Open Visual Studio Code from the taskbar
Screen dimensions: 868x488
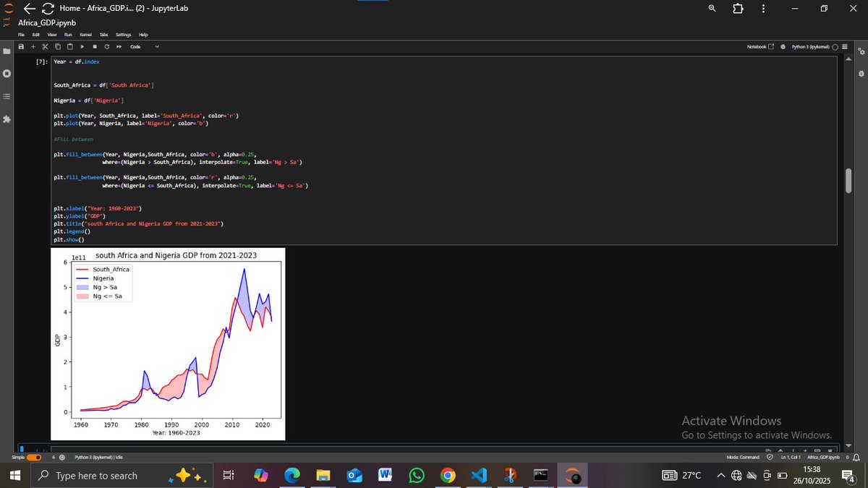coord(479,475)
